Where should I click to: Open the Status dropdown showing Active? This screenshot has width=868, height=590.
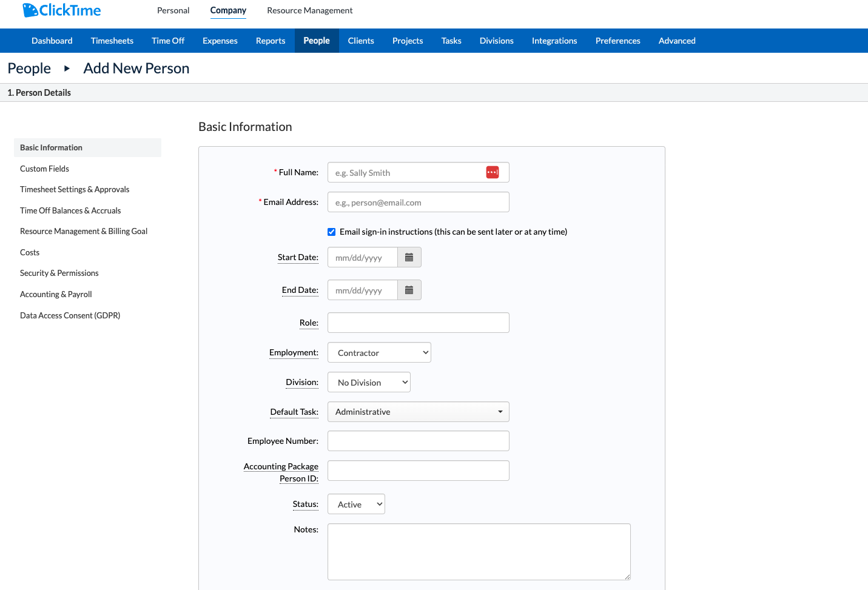tap(356, 504)
